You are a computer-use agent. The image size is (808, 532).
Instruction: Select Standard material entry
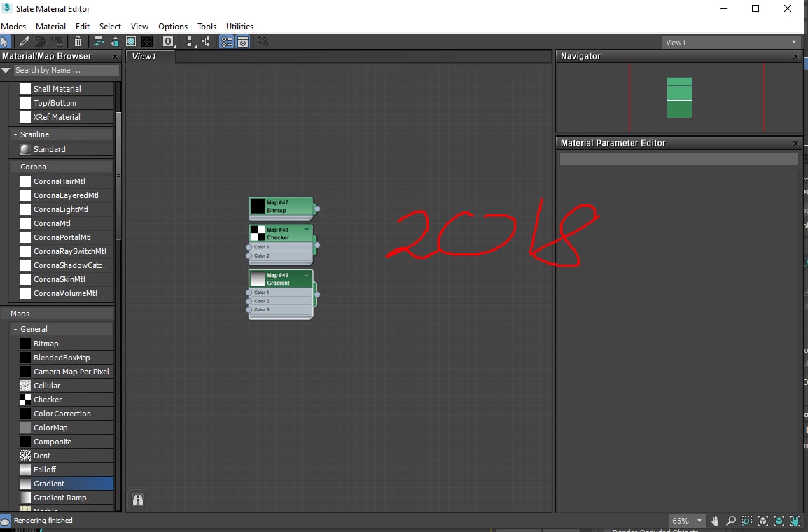pyautogui.click(x=66, y=149)
